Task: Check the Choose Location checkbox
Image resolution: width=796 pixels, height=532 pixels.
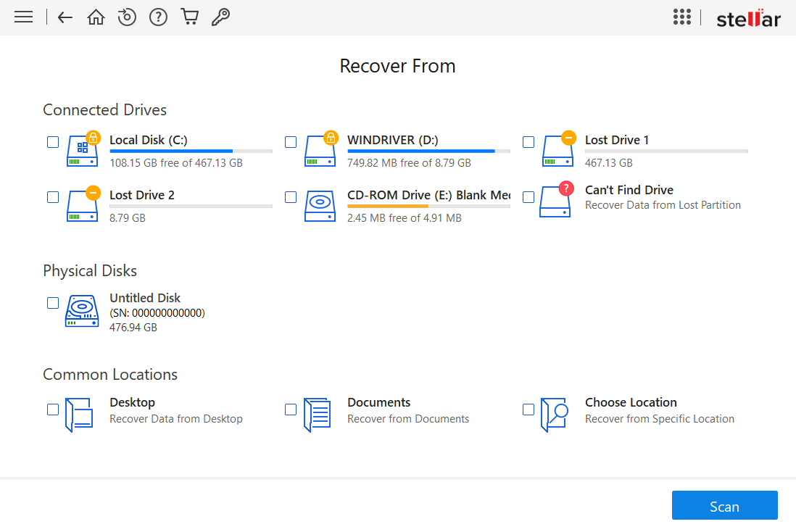Action: point(528,410)
